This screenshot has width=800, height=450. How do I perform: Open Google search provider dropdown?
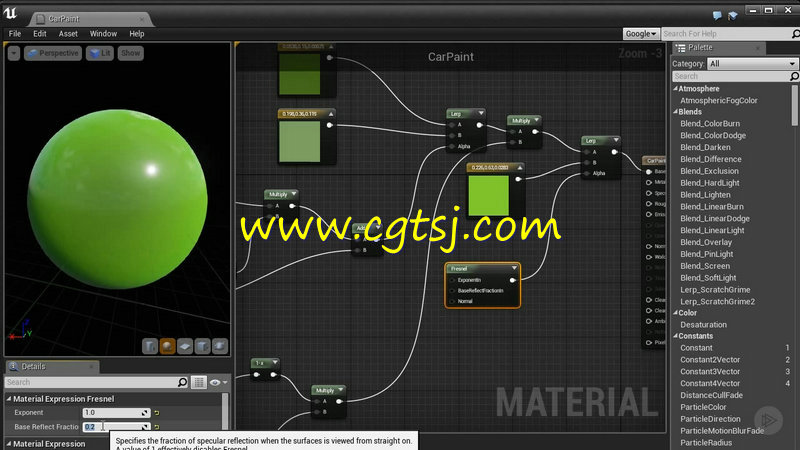coord(641,34)
